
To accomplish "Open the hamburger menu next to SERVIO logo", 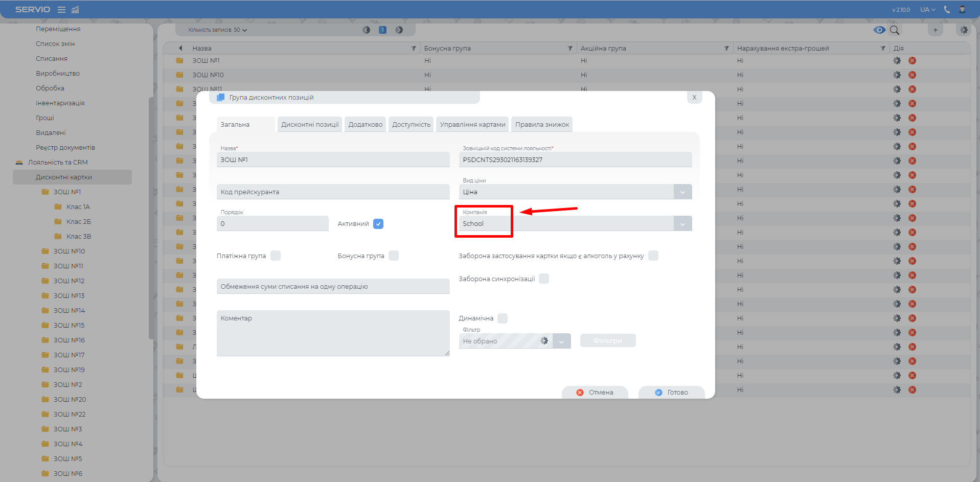I will coord(61,10).
